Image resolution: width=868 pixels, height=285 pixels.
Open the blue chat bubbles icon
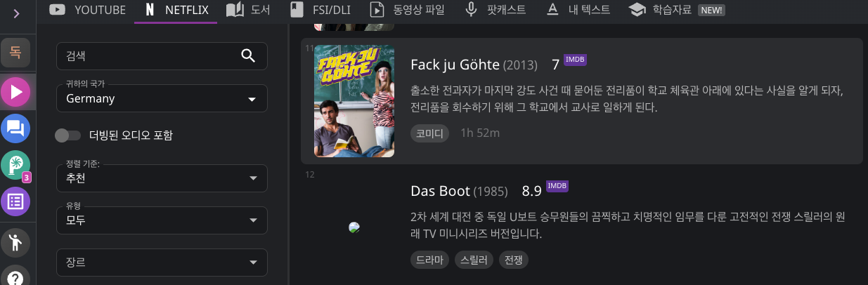coord(15,128)
